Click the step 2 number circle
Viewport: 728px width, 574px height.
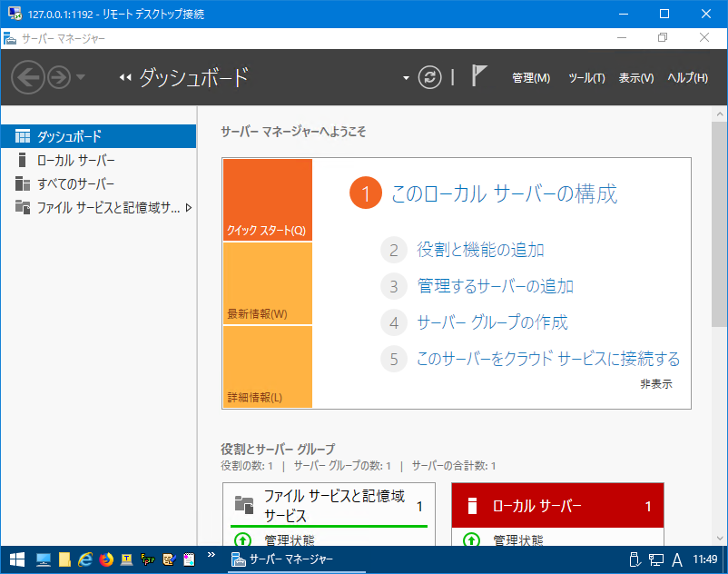pos(394,250)
